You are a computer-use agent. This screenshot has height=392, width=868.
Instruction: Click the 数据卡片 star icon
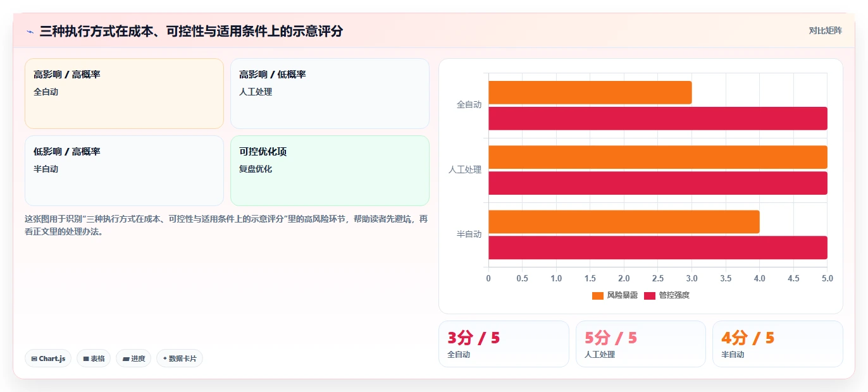coord(164,358)
